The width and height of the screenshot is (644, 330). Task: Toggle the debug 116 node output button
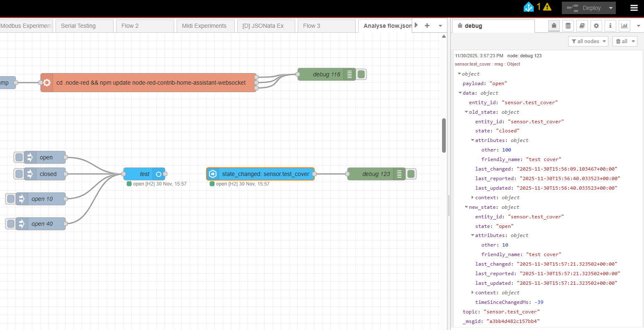coord(361,74)
